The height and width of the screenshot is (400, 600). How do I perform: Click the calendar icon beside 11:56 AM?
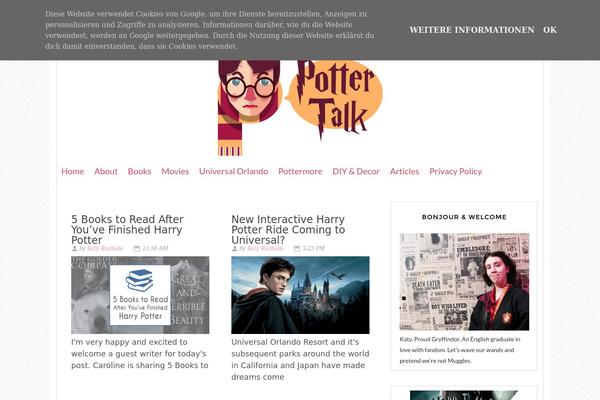tap(137, 248)
